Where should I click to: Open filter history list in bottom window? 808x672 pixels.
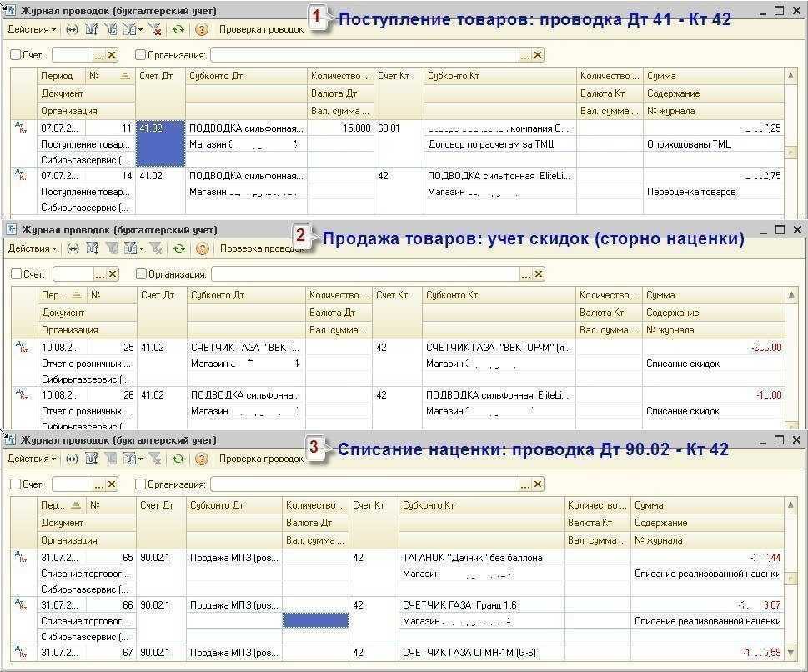click(132, 459)
